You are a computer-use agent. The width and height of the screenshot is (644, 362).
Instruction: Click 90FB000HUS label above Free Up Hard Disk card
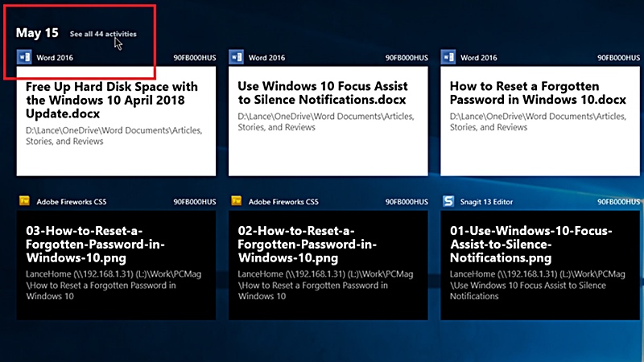click(195, 59)
